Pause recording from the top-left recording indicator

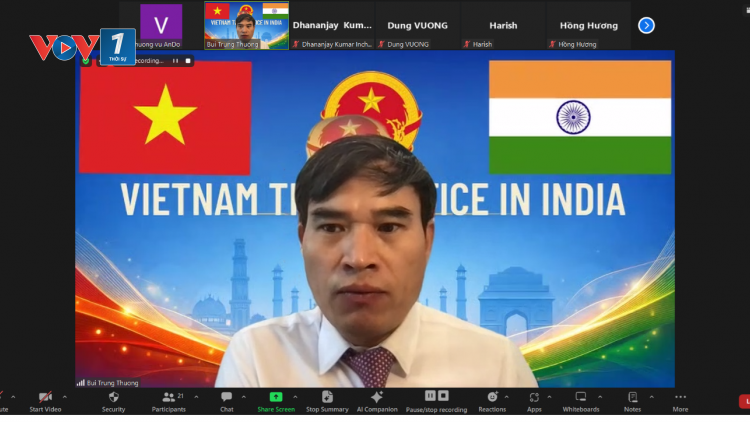point(175,61)
